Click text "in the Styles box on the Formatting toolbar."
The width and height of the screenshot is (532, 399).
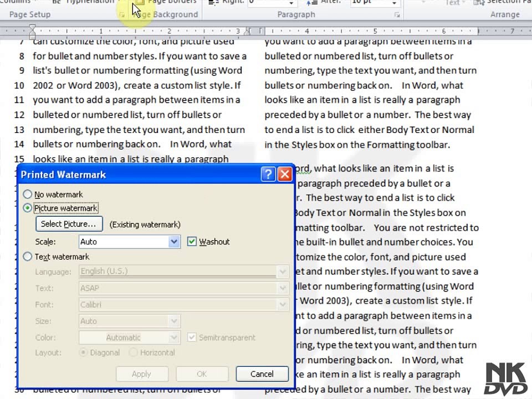pyautogui.click(x=357, y=145)
